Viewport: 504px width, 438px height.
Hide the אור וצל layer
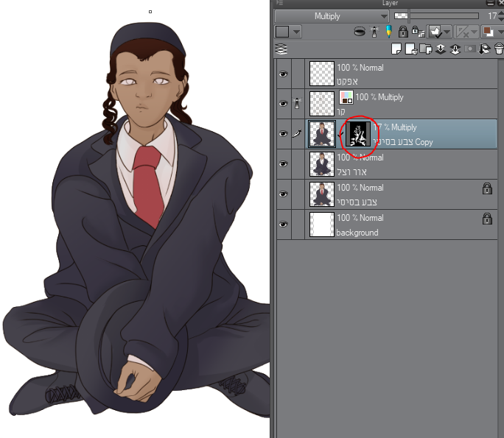coord(283,164)
